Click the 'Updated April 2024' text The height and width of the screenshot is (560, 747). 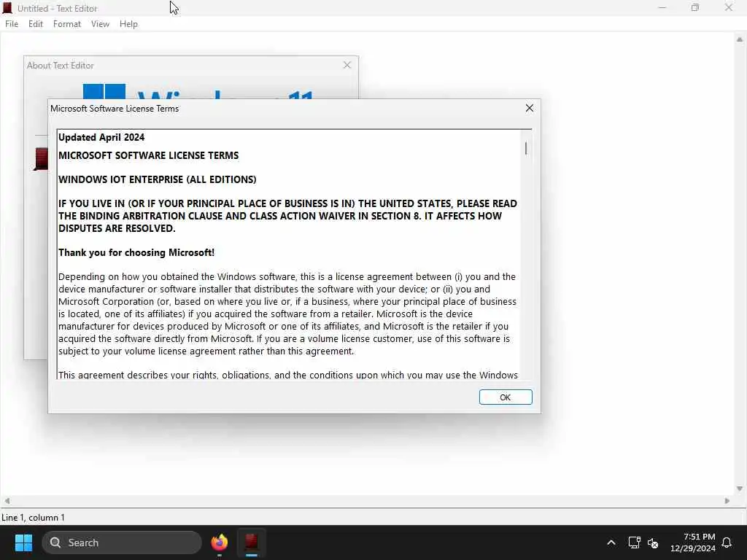coord(101,137)
